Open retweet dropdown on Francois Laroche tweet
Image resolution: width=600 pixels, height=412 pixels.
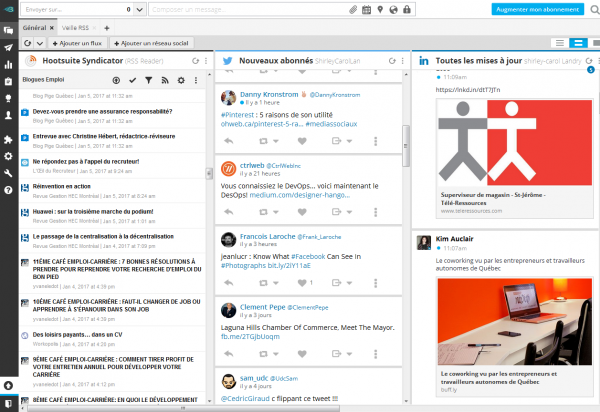[276, 283]
